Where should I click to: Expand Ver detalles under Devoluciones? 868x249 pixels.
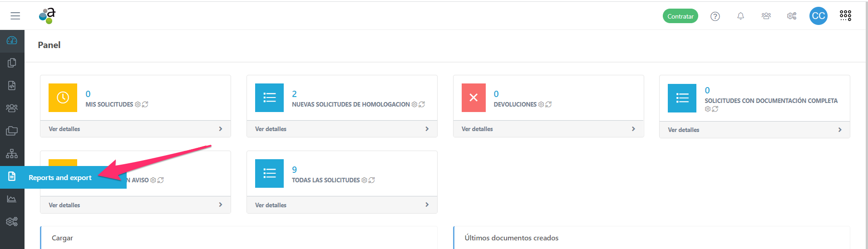pos(548,129)
